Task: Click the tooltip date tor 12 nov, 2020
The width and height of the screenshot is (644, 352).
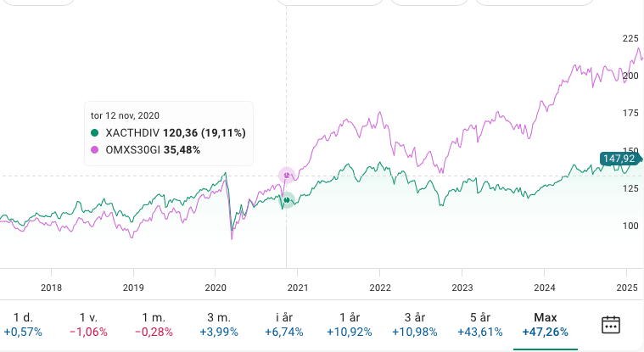Action: pyautogui.click(x=125, y=115)
